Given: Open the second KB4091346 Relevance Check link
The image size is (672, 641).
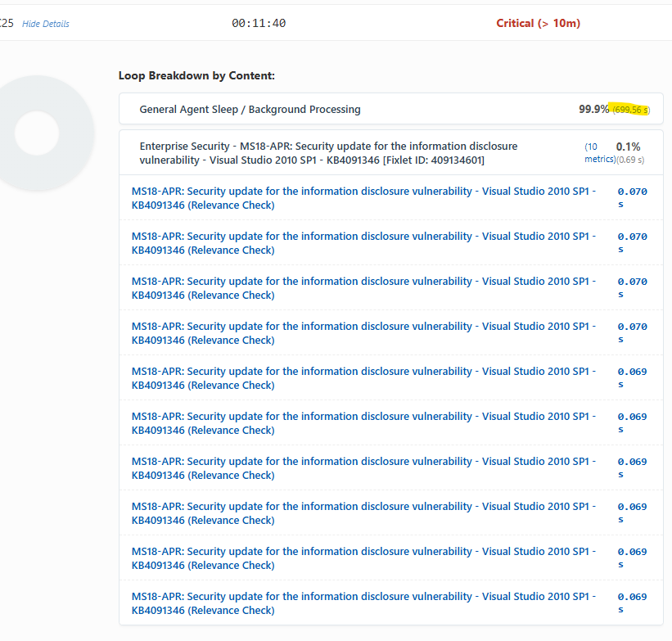Looking at the screenshot, I should (x=363, y=243).
